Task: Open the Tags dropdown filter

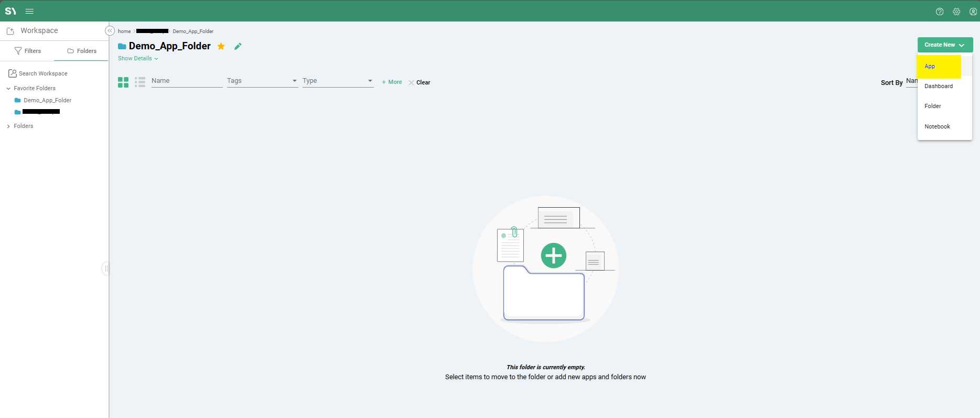Action: click(262, 81)
